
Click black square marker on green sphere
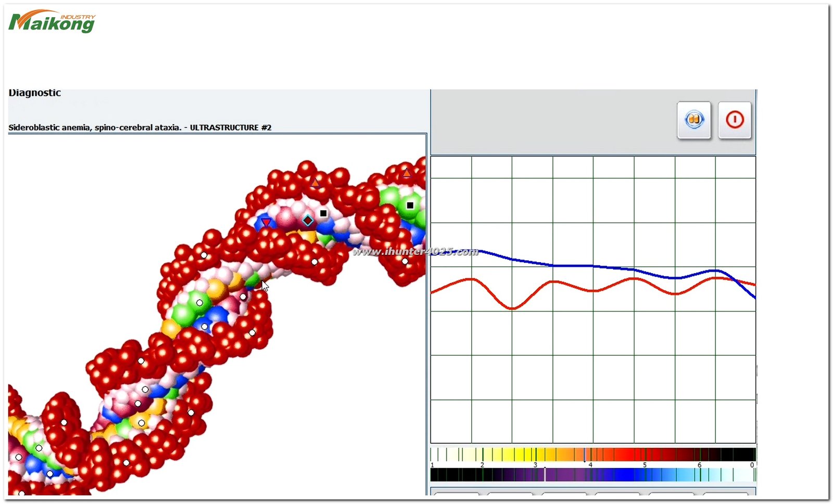[x=410, y=205]
